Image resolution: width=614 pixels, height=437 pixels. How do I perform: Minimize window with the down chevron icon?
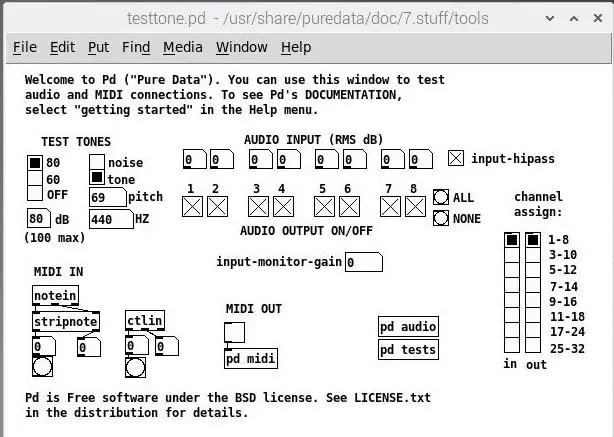[550, 18]
